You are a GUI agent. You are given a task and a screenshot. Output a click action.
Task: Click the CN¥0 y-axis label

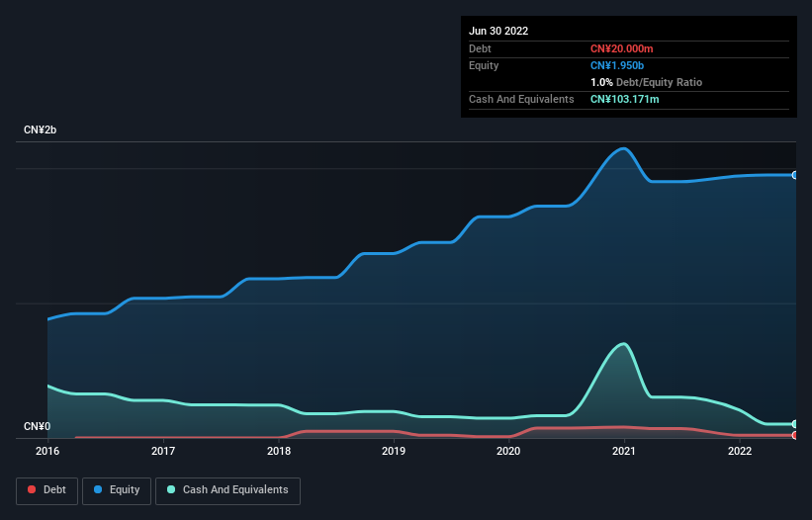click(x=38, y=426)
